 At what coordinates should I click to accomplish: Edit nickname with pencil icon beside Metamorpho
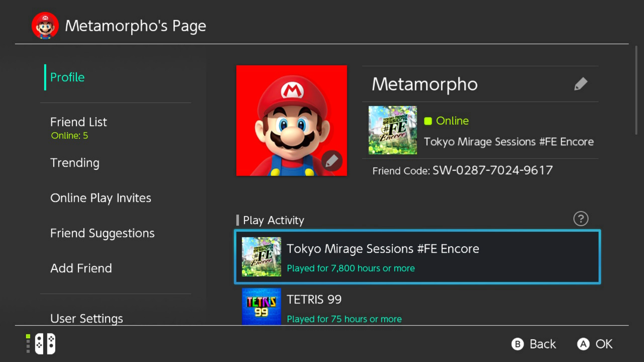[x=581, y=84]
